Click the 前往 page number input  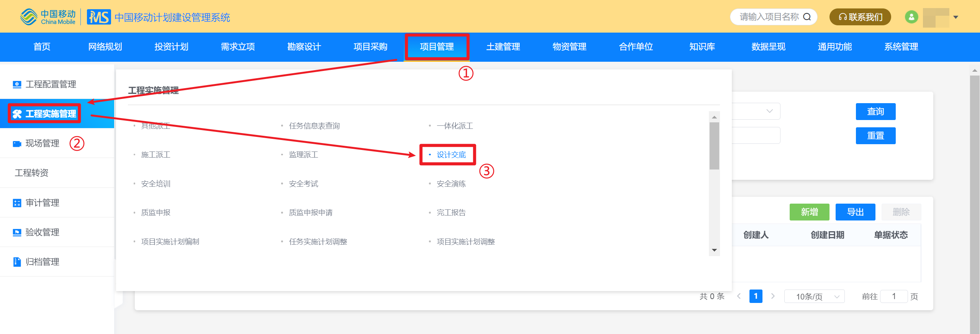coord(894,296)
